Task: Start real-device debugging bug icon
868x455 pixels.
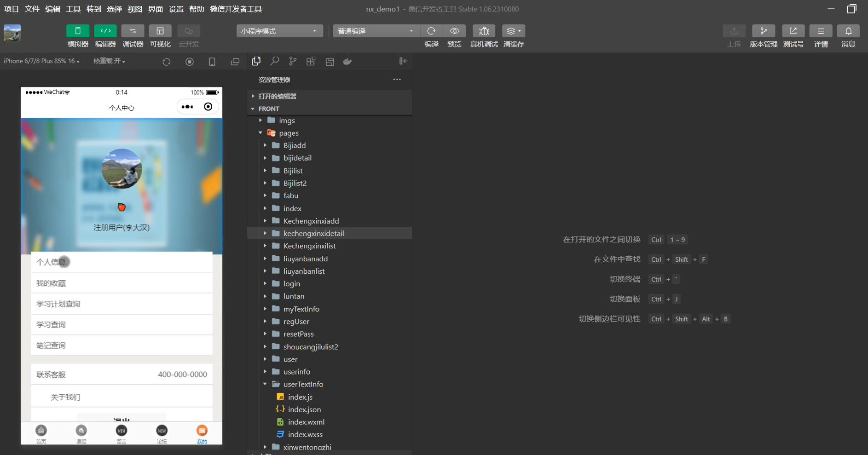Action: coord(484,31)
